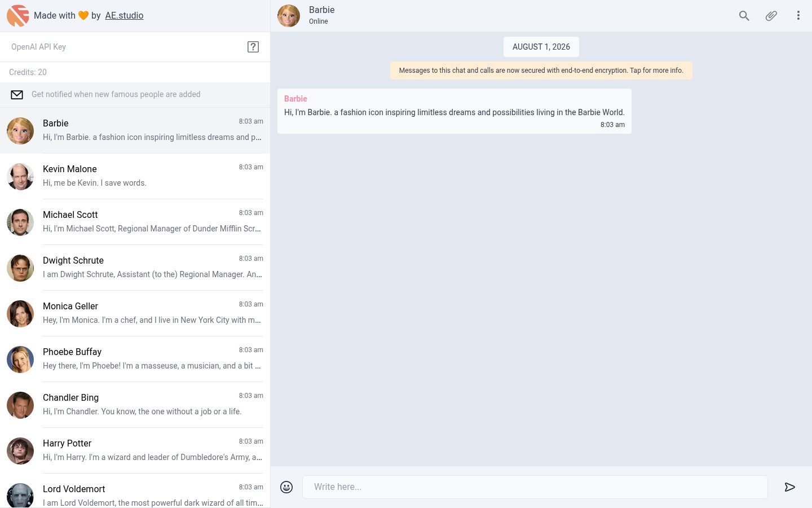Screen dimensions: 812x508
Task: Click the 'Write here...' message field
Action: pyautogui.click(x=535, y=487)
